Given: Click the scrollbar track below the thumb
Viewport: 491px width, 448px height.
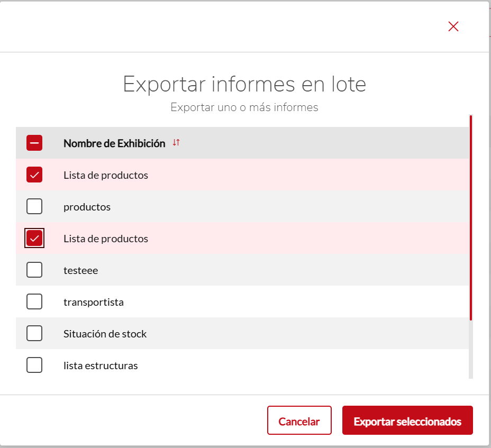Looking at the screenshot, I should 471,350.
